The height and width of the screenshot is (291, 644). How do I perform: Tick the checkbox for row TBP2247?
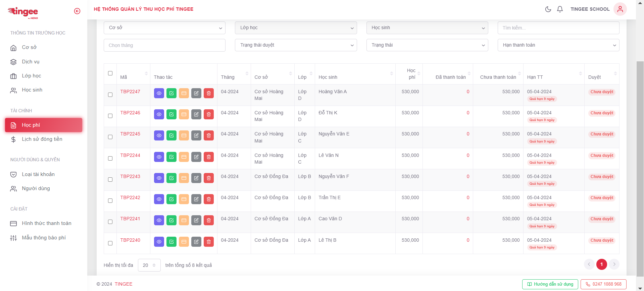pyautogui.click(x=110, y=95)
